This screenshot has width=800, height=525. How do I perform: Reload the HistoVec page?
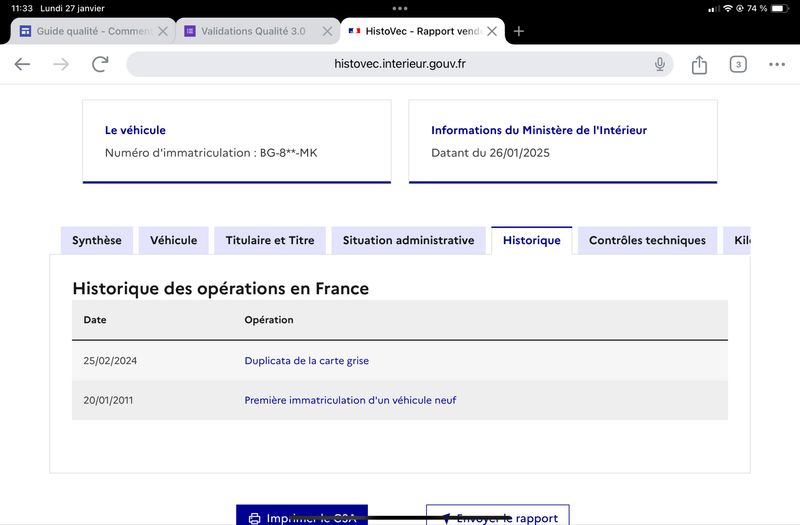[x=100, y=64]
